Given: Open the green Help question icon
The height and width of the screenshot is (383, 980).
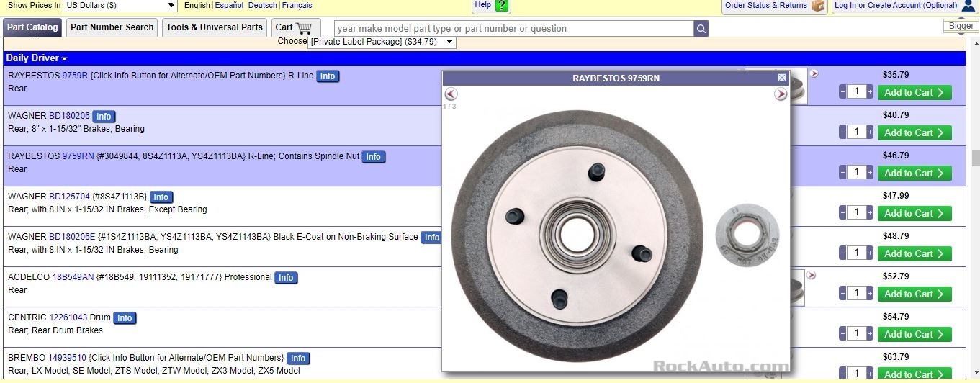Looking at the screenshot, I should 502,6.
